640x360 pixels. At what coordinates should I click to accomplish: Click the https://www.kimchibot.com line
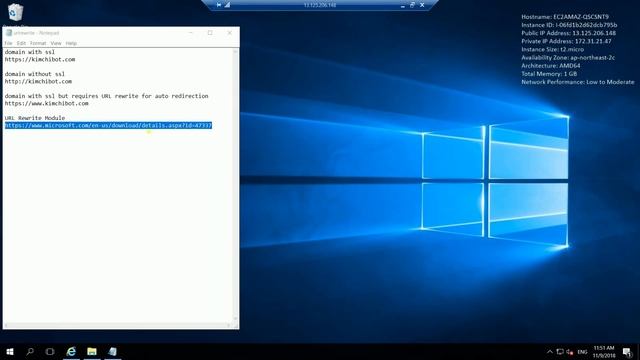pyautogui.click(x=47, y=104)
